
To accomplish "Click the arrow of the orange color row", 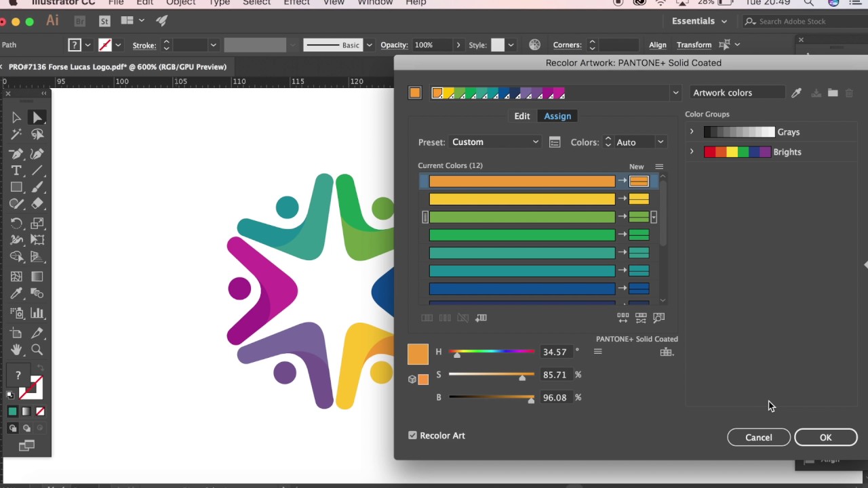I will [622, 181].
